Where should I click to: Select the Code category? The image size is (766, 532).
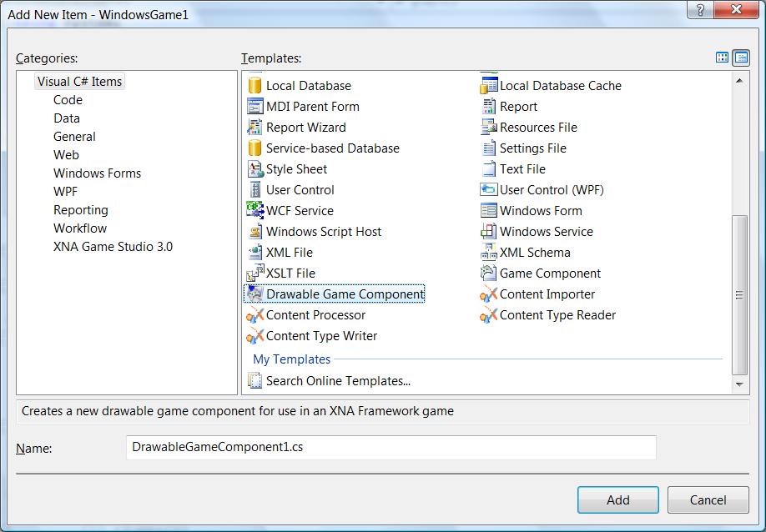68,99
